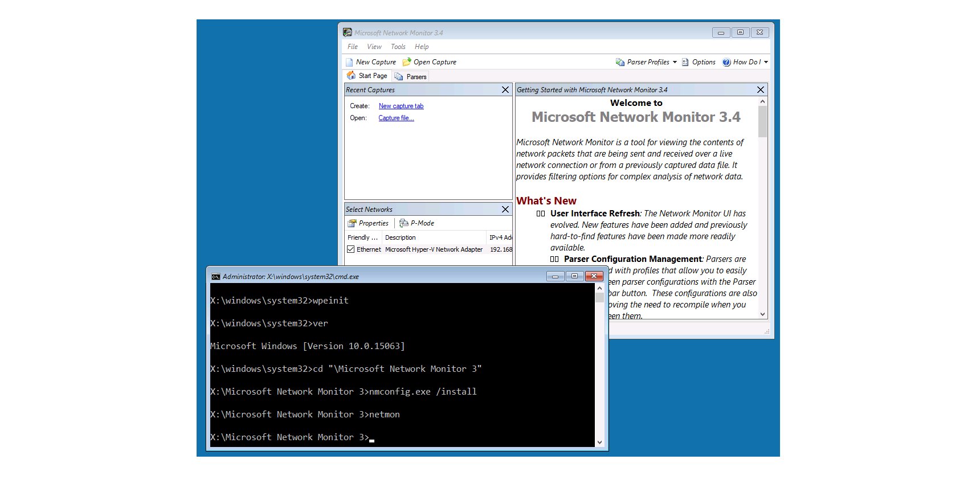Click the Open Capture toolbar button
The height and width of the screenshot is (484, 980).
(x=429, y=62)
